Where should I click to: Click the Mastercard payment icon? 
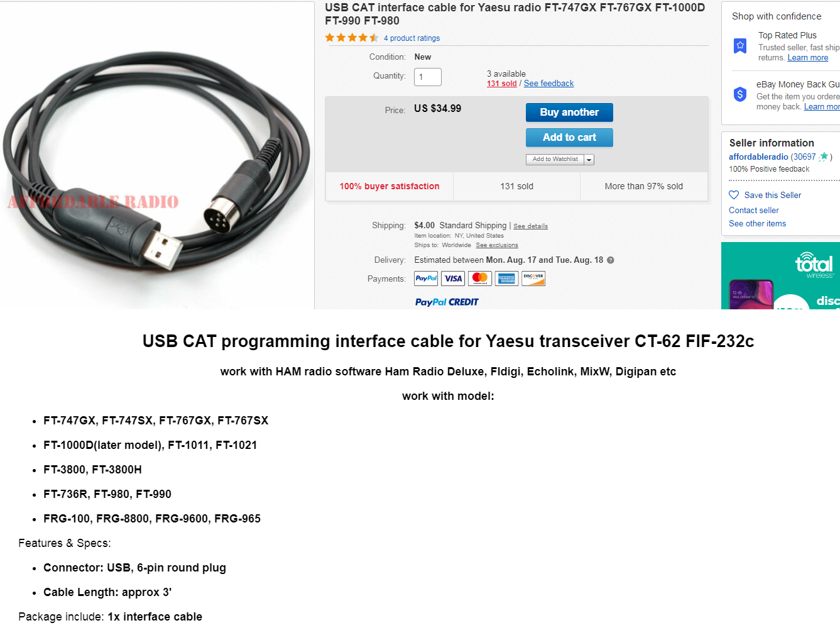[x=480, y=279]
